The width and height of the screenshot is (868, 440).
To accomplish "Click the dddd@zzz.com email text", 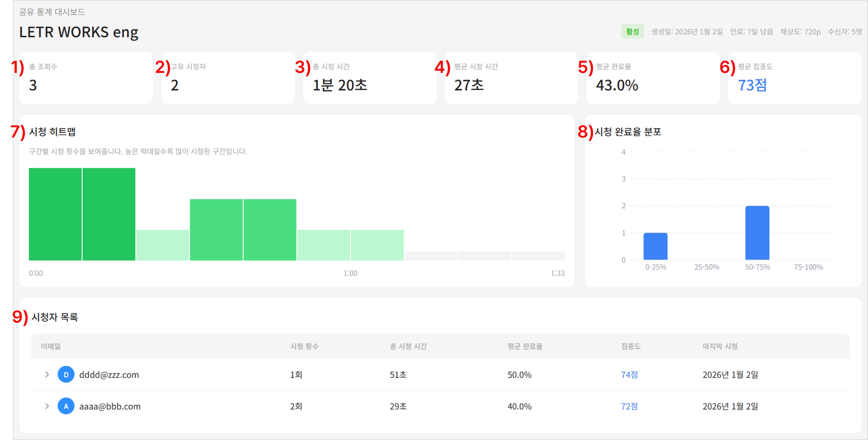I will [109, 375].
